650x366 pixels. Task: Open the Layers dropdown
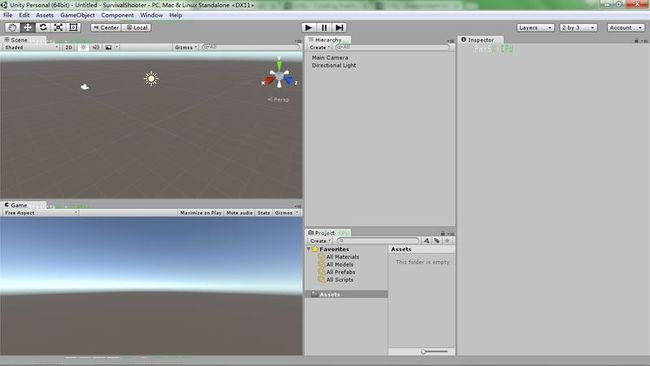pyautogui.click(x=535, y=27)
